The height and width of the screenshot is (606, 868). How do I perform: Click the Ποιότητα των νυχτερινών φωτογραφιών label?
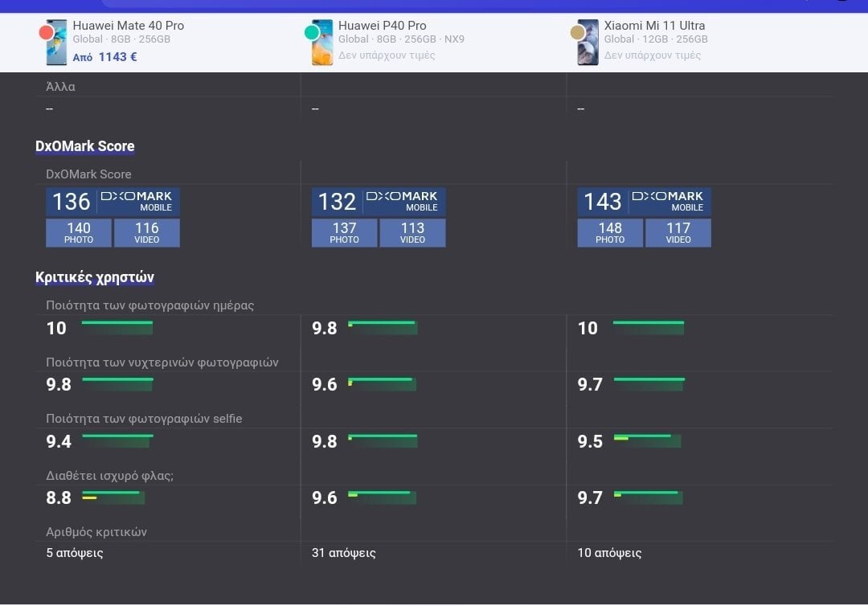[x=162, y=362]
